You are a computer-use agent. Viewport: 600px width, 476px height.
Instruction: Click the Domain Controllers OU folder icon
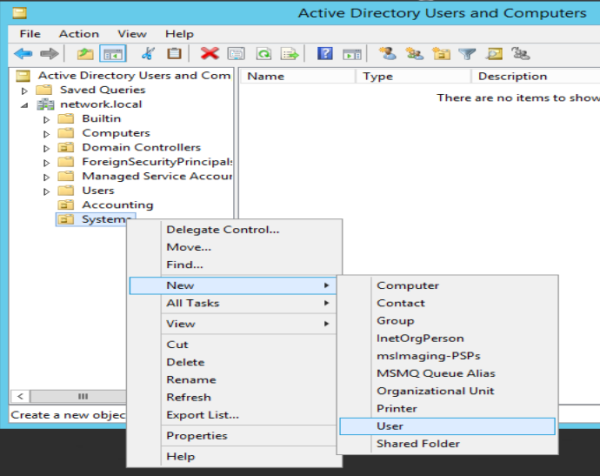click(x=66, y=147)
